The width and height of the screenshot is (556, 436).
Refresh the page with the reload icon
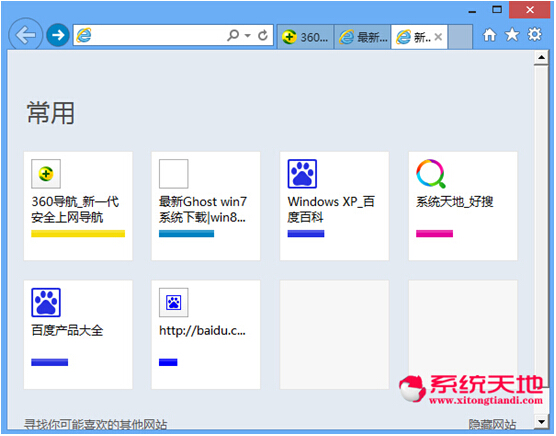[x=263, y=35]
